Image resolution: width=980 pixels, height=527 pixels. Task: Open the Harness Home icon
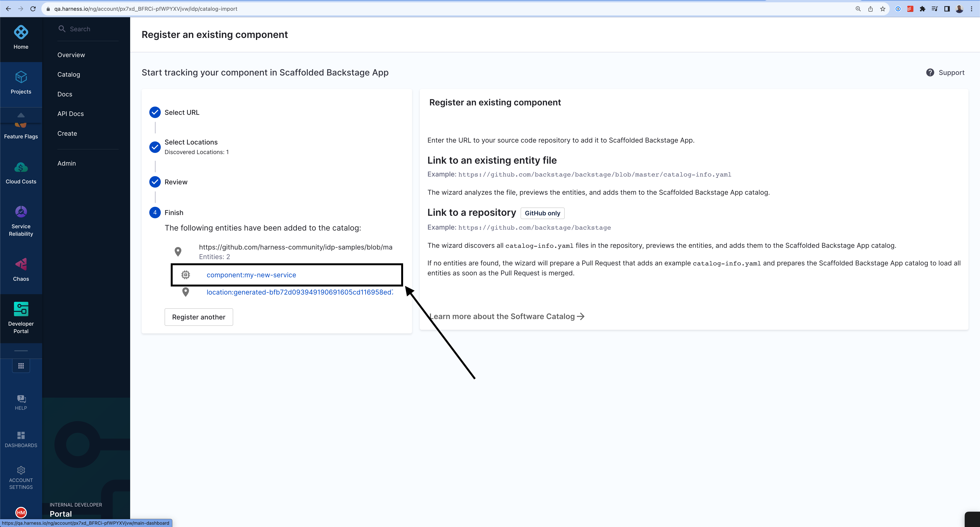[21, 32]
